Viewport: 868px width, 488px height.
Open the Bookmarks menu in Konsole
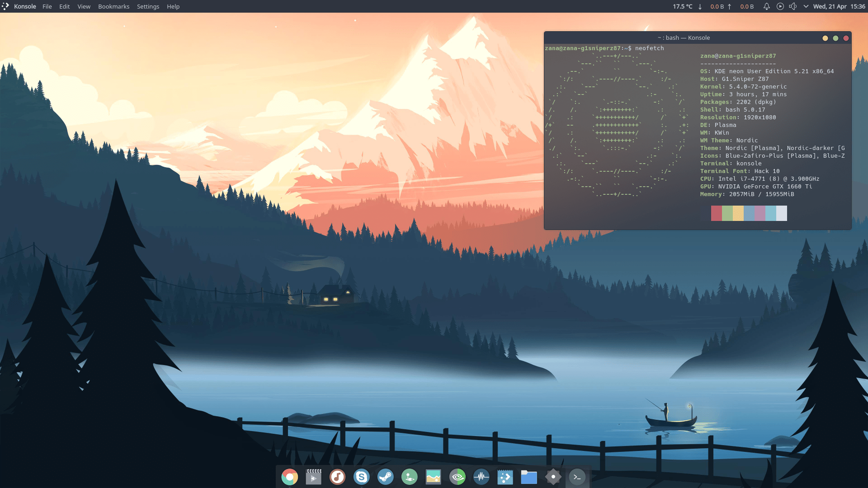pos(113,6)
